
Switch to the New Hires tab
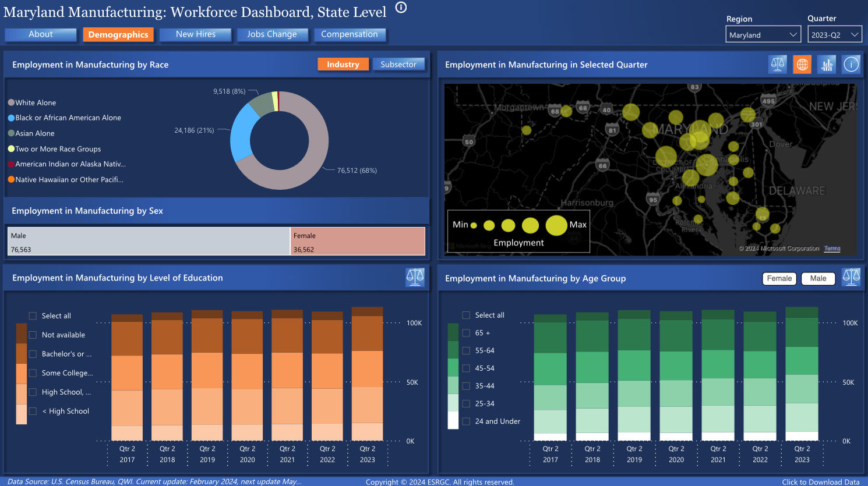click(x=196, y=35)
